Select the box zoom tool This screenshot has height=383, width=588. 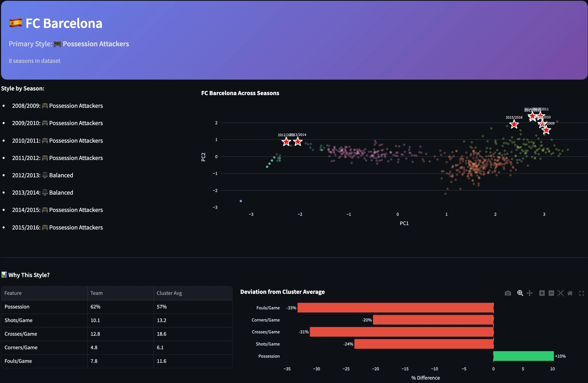pos(520,293)
